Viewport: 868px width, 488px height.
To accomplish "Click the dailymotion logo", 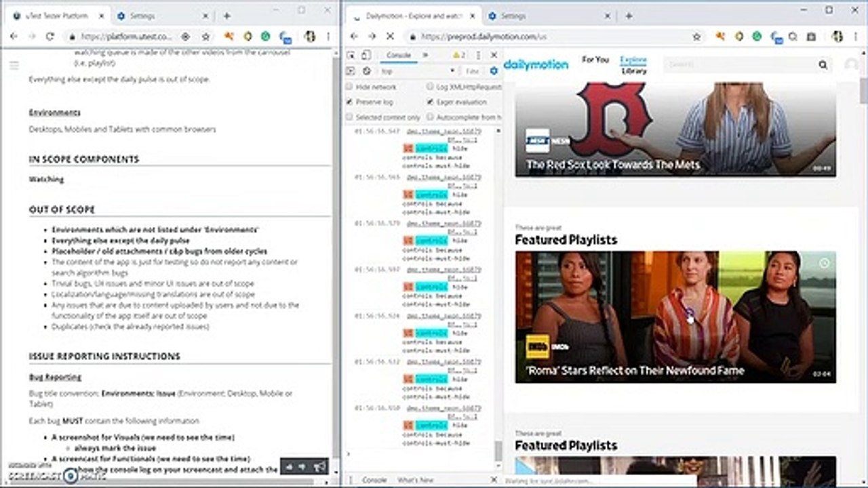I will point(536,64).
